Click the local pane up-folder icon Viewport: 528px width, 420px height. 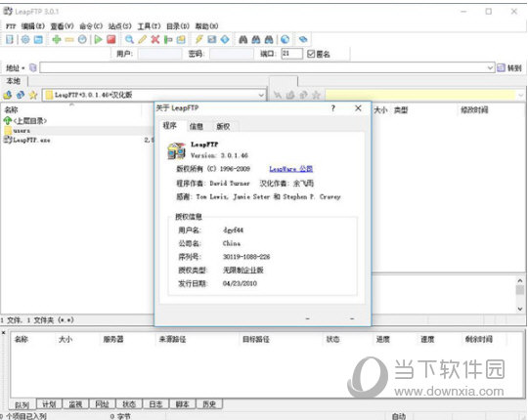click(x=8, y=95)
